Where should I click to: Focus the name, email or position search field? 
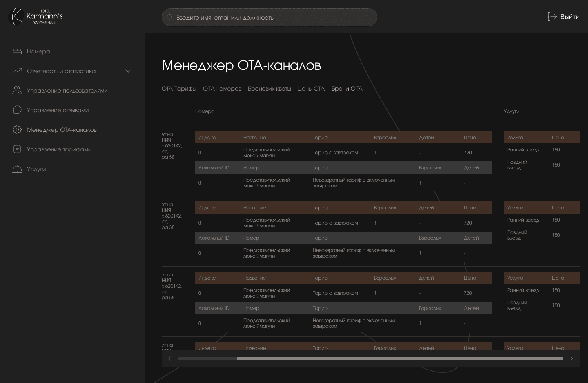click(x=274, y=18)
